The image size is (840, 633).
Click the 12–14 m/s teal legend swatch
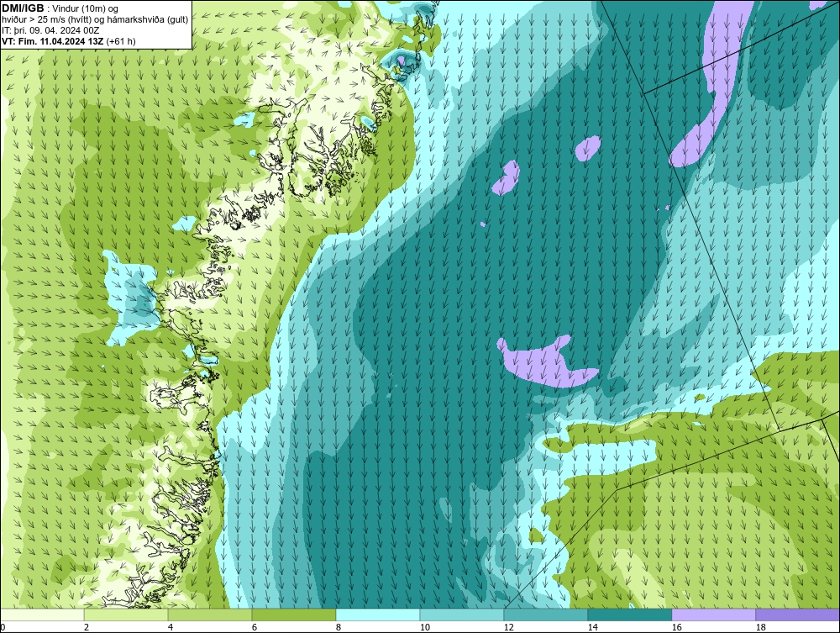click(546, 615)
